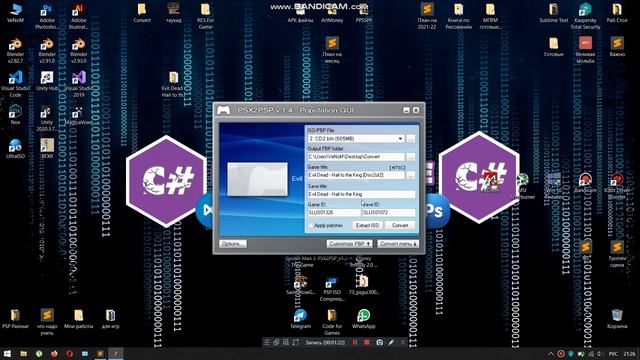Show hidden system tray icons
Viewport: 640px width, 360px height.
(551, 354)
